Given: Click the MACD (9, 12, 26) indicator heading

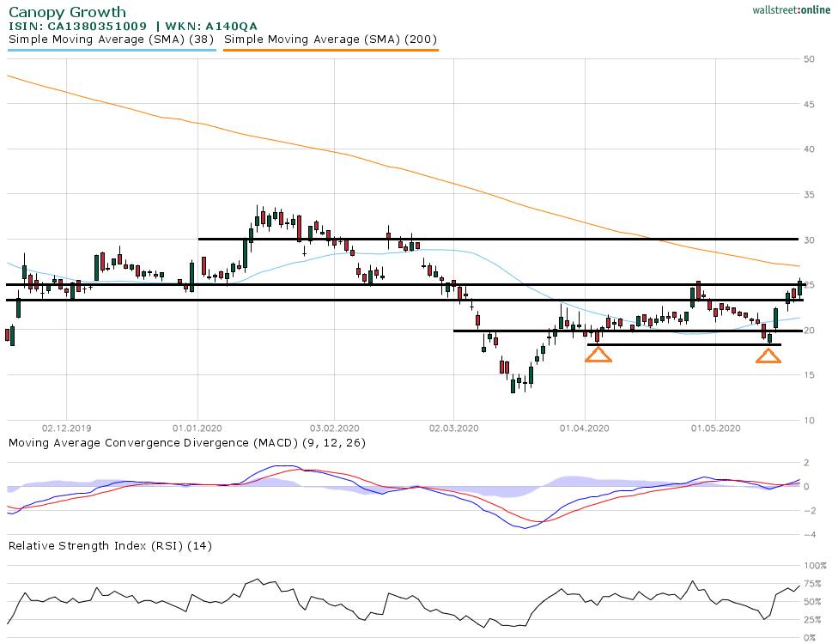Looking at the screenshot, I should click(187, 442).
